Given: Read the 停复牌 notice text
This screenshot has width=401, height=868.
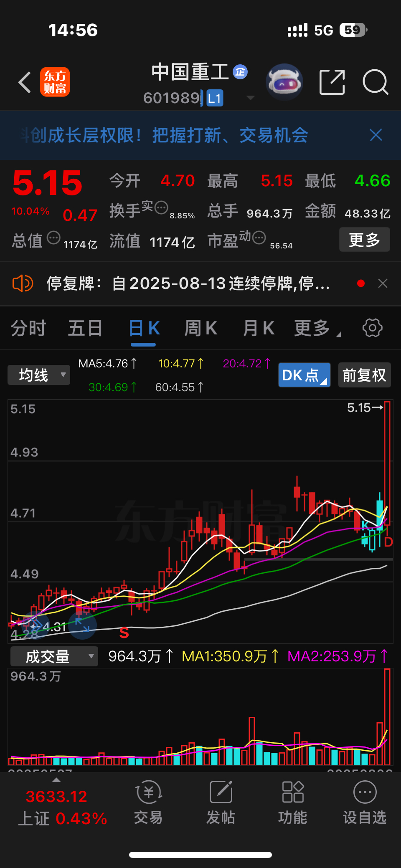Looking at the screenshot, I should [x=188, y=283].
